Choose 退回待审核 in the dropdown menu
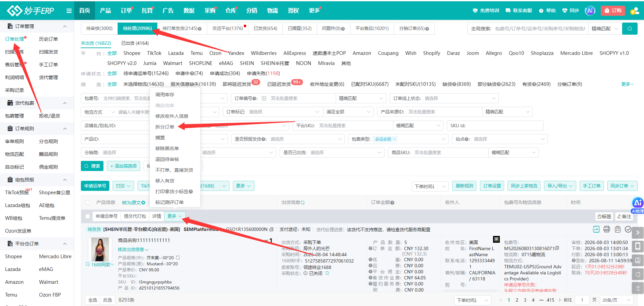The width and height of the screenshot is (644, 306). point(167,159)
